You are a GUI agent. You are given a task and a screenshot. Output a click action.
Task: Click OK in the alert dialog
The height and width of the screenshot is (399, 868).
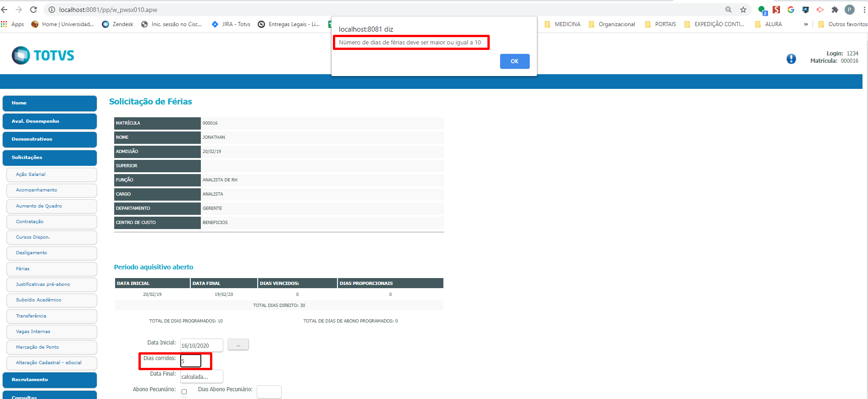click(x=514, y=61)
